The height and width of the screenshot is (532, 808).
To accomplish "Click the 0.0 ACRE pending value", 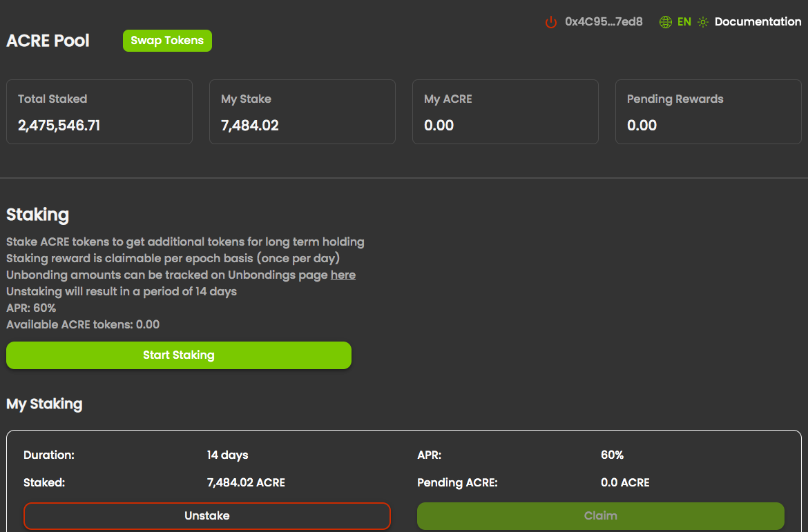I will (625, 482).
